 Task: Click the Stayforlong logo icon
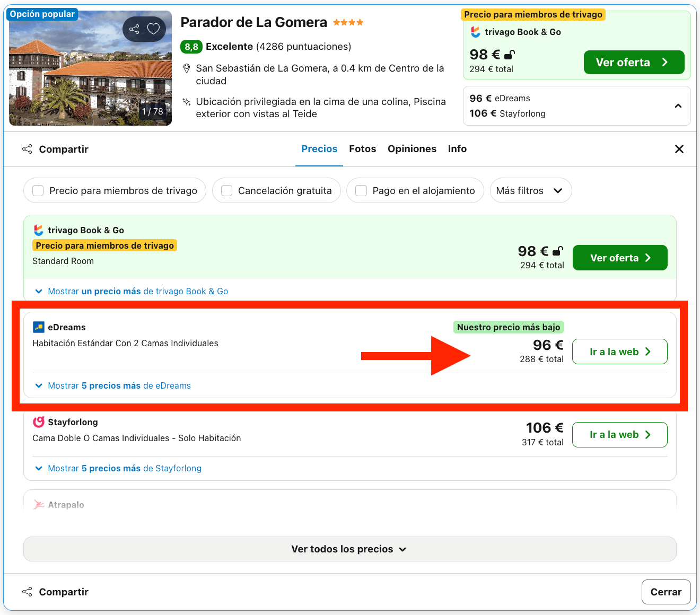tap(38, 422)
